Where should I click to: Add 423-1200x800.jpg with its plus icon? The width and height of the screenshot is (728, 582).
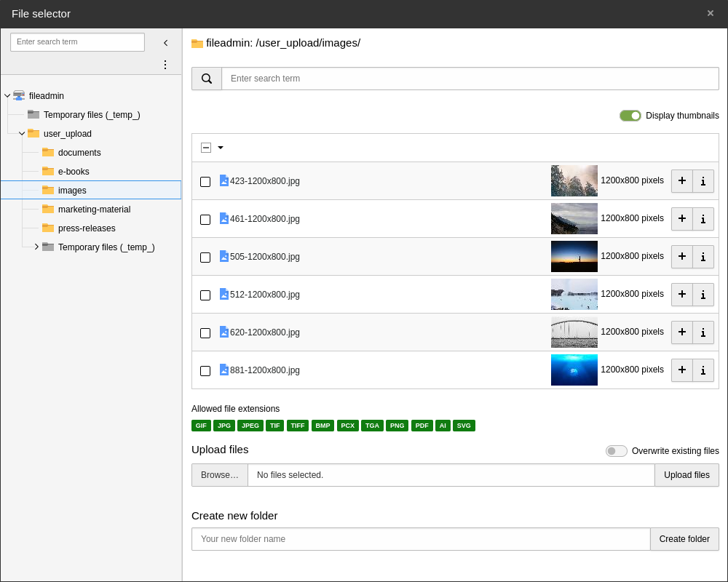(682, 181)
